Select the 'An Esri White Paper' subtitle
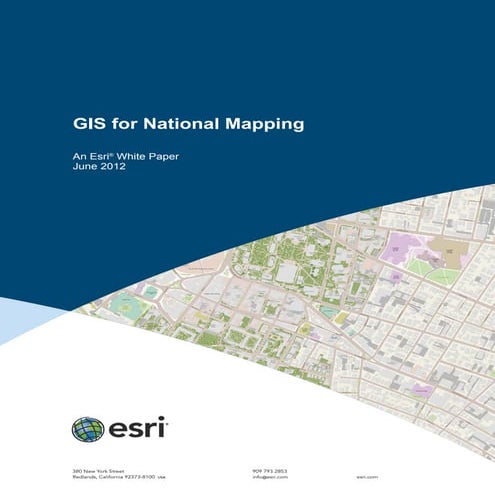495x495 pixels. (126, 156)
